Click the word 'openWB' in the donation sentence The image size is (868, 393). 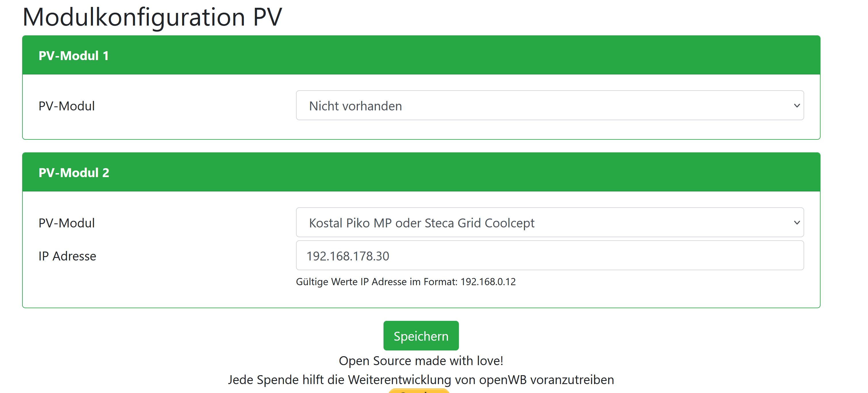pos(503,380)
